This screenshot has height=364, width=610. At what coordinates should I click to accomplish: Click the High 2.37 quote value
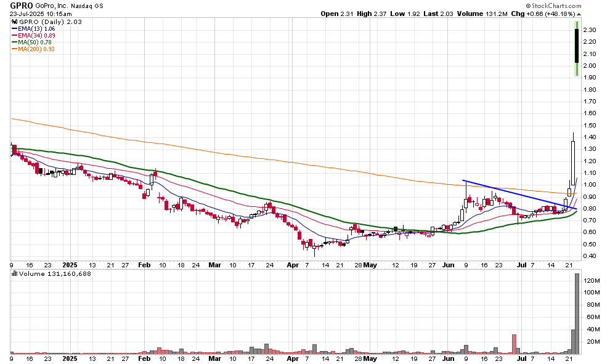372,14
